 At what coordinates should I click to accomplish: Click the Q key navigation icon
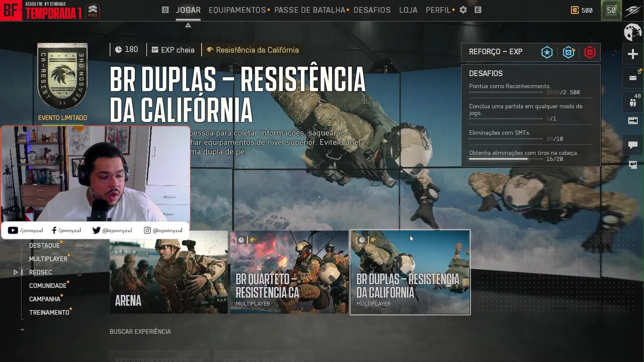[x=165, y=10]
